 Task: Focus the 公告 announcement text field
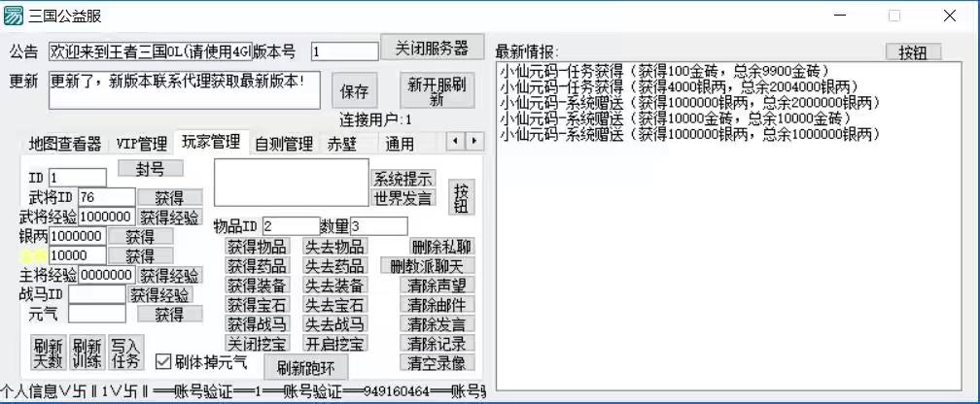click(151, 51)
